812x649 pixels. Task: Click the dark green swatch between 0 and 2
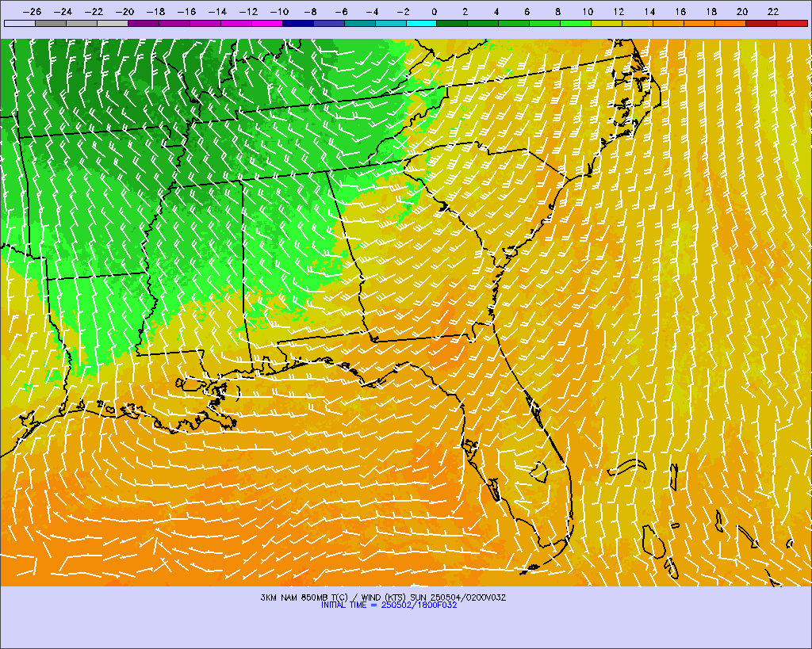click(453, 23)
